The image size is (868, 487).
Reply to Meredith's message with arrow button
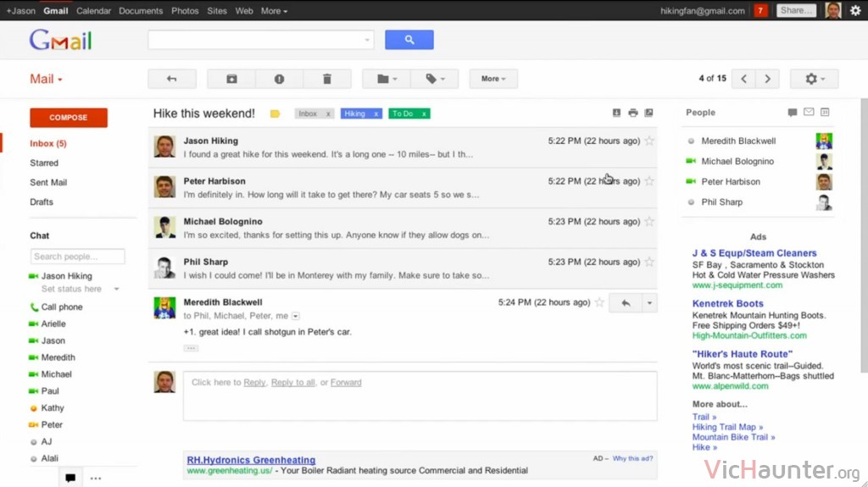point(626,303)
